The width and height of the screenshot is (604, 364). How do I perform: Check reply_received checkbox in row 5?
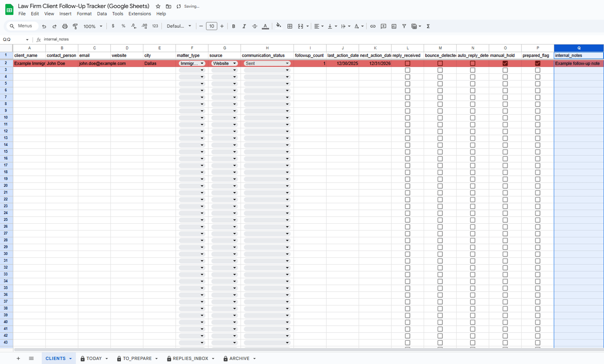click(407, 84)
